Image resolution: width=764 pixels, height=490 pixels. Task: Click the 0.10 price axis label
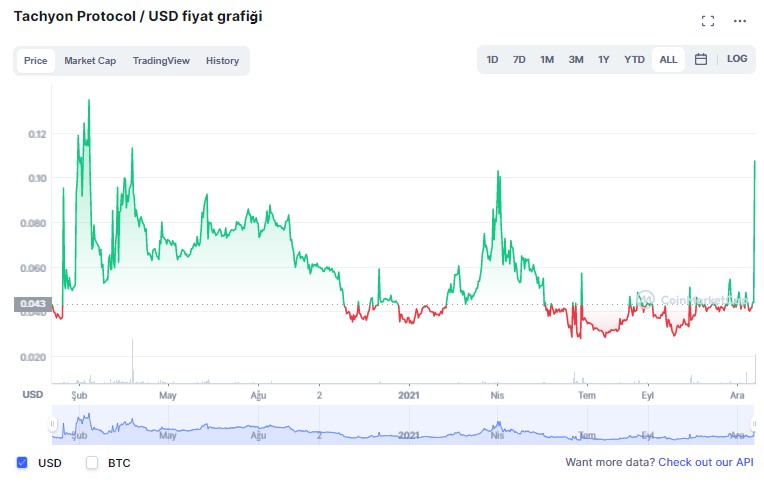pos(37,178)
